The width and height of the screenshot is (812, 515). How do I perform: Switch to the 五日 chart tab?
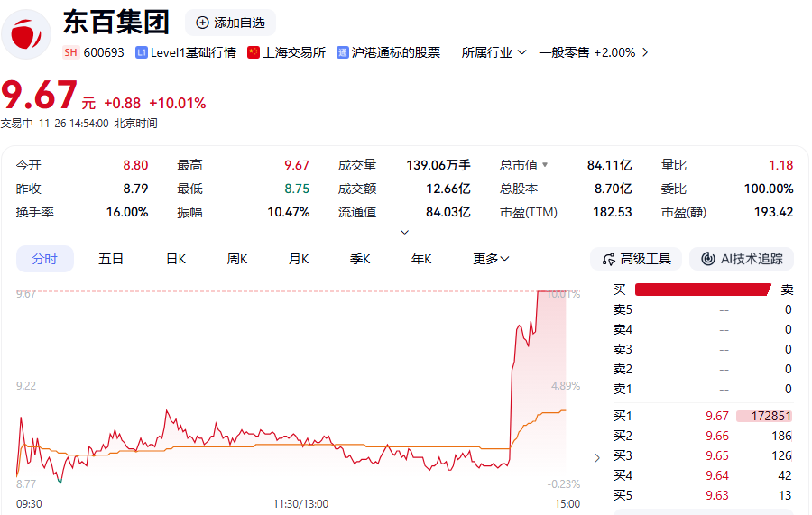click(x=111, y=260)
